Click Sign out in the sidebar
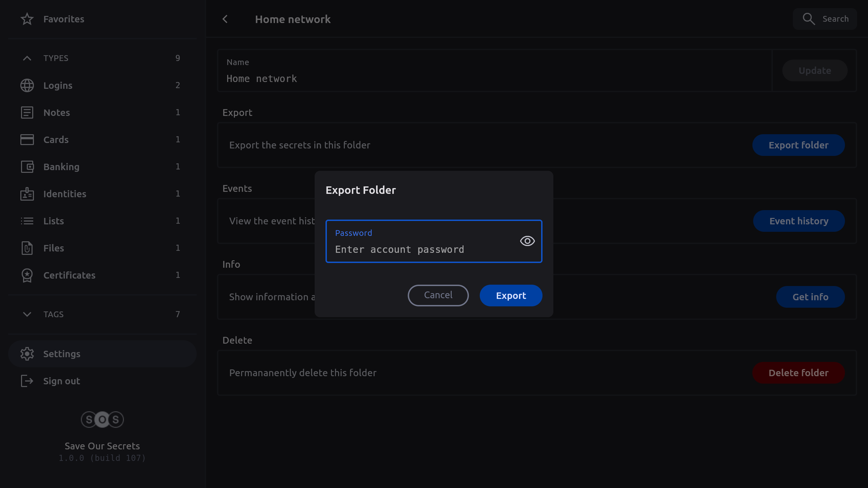This screenshot has width=868, height=488. tap(62, 381)
